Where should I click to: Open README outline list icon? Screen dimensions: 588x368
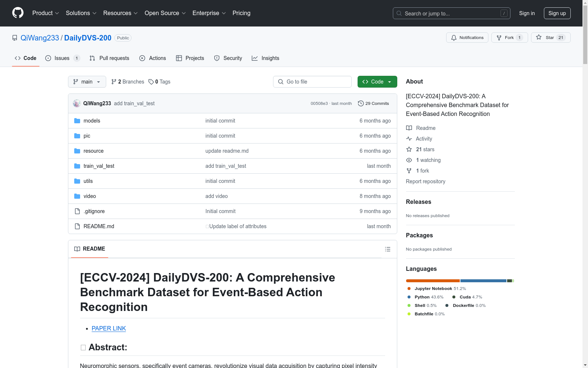(387, 249)
